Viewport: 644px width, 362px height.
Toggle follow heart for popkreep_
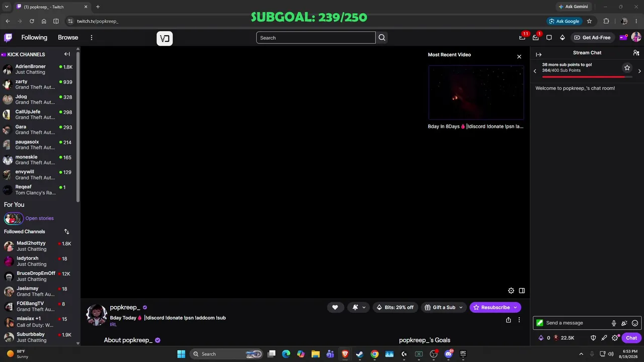point(335,307)
